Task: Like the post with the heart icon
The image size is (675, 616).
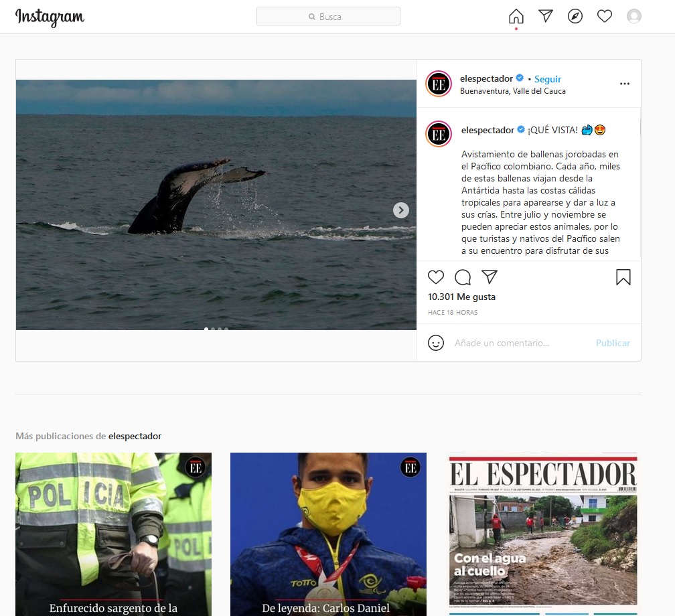Action: pyautogui.click(x=436, y=277)
